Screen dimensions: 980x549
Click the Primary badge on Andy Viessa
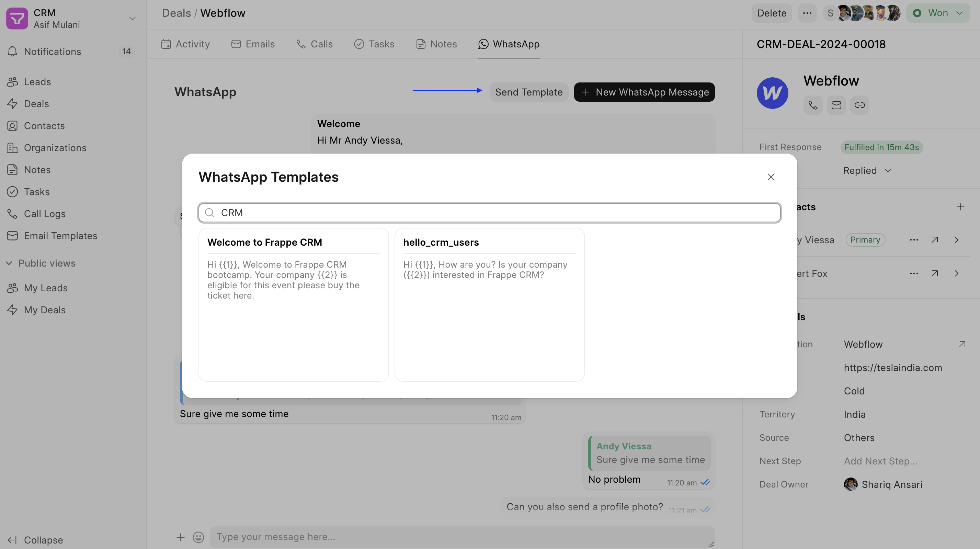pyautogui.click(x=865, y=240)
